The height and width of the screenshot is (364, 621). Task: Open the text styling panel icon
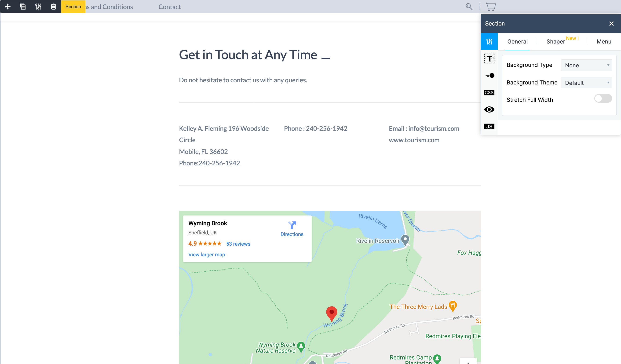489,59
